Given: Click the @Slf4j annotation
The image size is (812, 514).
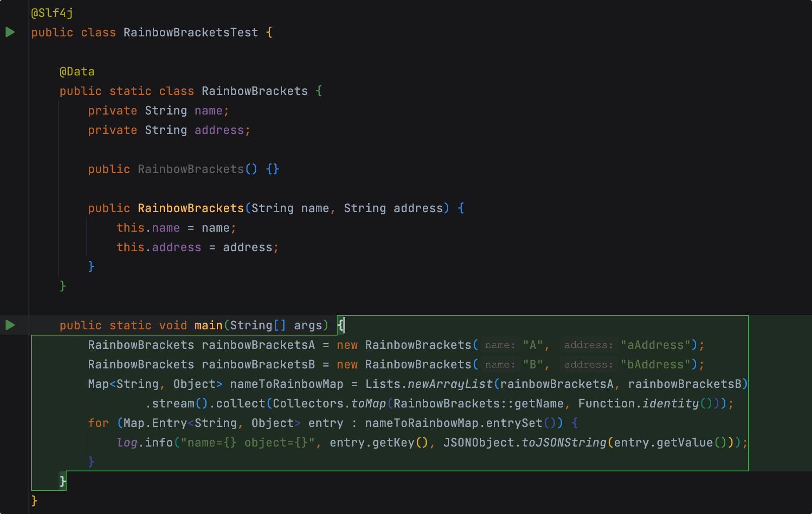Looking at the screenshot, I should click(51, 13).
